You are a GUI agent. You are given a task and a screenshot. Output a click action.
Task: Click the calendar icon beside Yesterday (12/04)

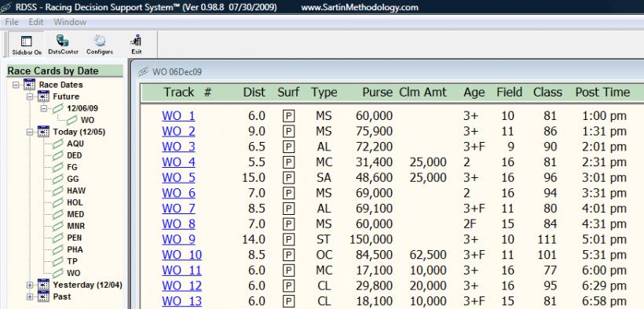(43, 285)
